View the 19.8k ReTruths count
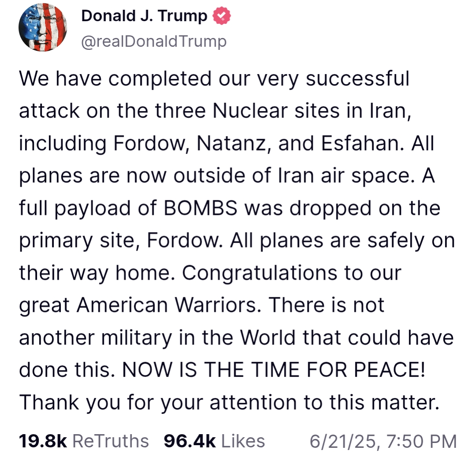 coord(43,441)
